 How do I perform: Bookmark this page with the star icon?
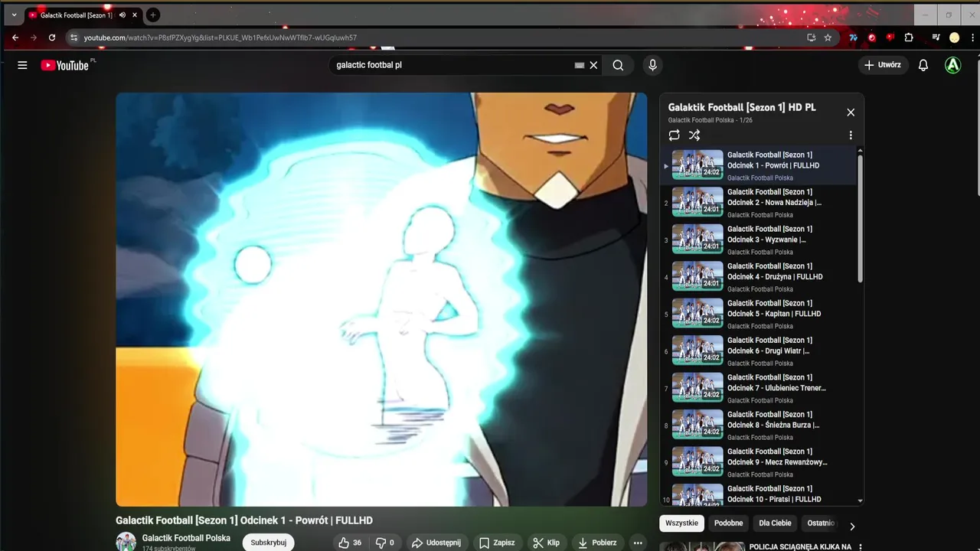tap(828, 37)
